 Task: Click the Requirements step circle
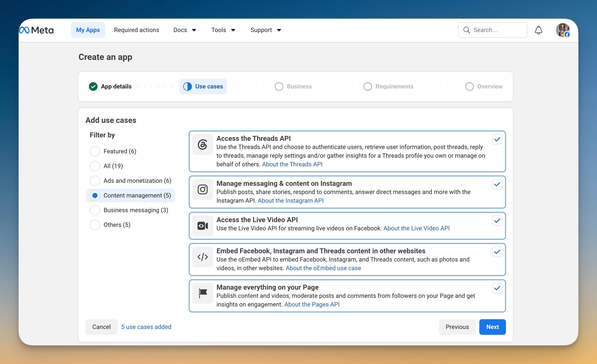pyautogui.click(x=368, y=87)
